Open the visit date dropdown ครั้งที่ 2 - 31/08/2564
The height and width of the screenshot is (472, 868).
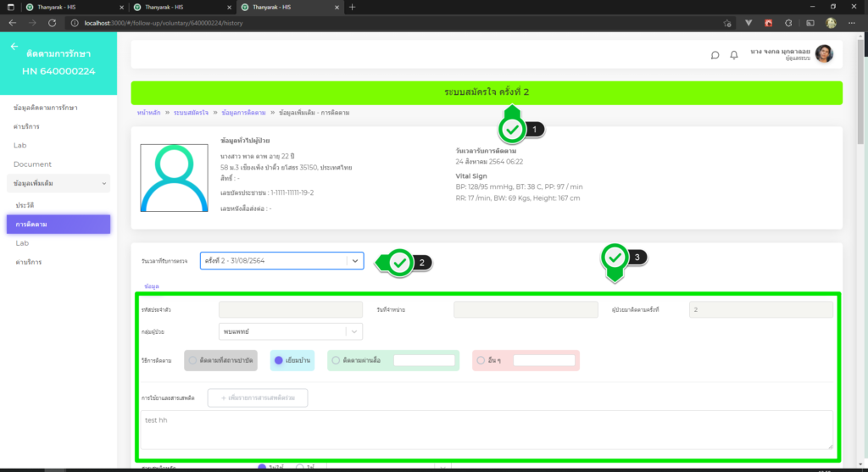281,261
